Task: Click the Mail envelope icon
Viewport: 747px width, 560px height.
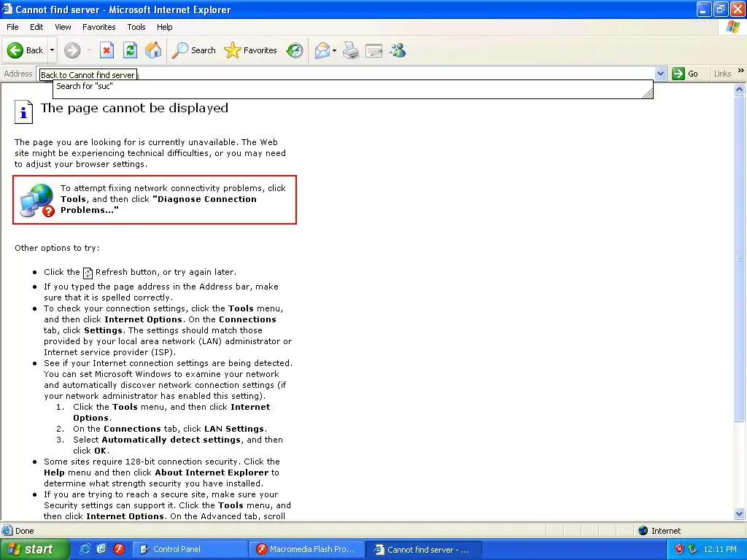Action: [x=322, y=50]
